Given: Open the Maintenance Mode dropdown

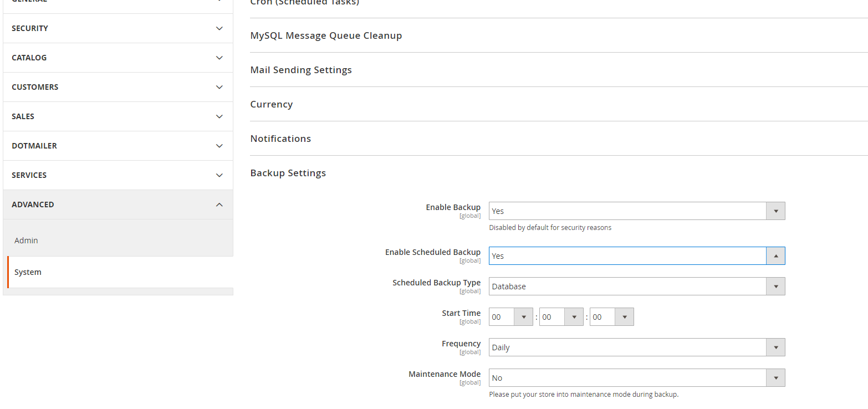Looking at the screenshot, I should pos(637,378).
